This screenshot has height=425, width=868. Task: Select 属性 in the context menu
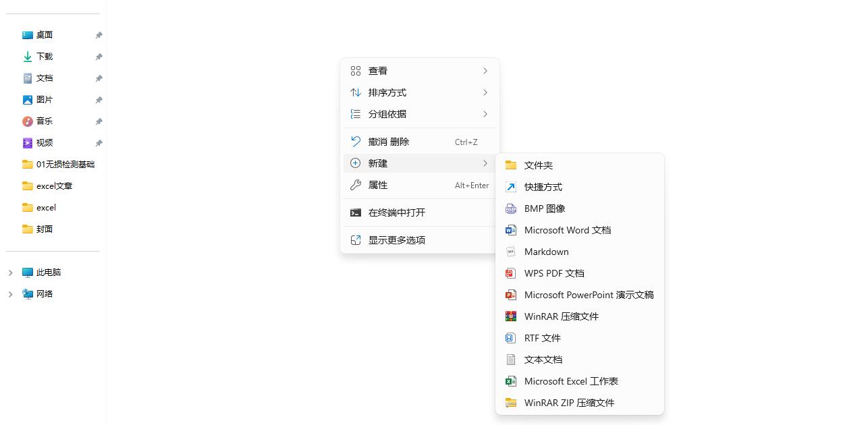tap(420, 185)
